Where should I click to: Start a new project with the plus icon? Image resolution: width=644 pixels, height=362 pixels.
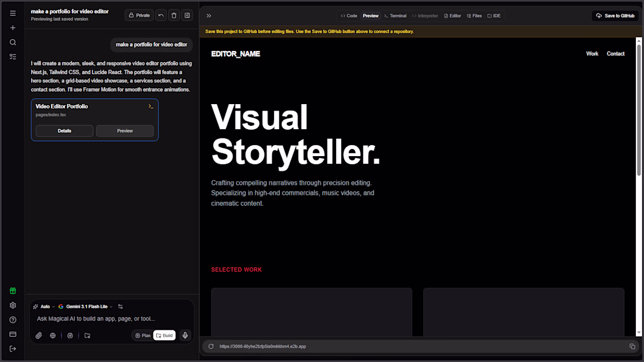(x=13, y=27)
